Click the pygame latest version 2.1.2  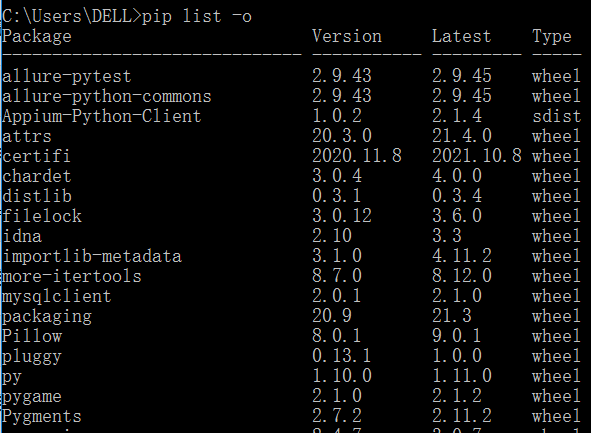coord(456,396)
